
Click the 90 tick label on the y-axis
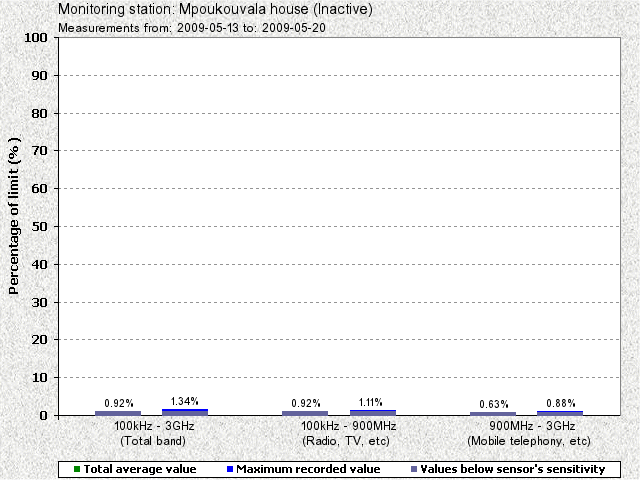40,76
